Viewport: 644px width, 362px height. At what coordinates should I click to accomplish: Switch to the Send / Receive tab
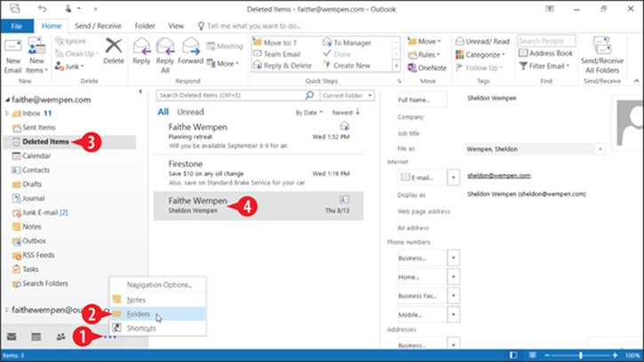pyautogui.click(x=98, y=26)
